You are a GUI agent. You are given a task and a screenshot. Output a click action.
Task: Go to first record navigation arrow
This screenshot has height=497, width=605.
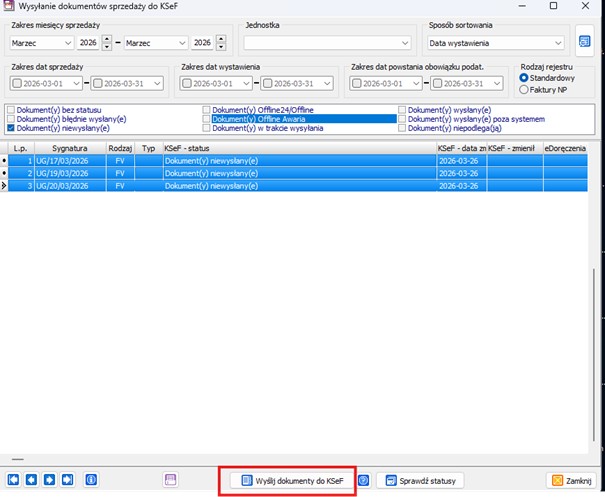tap(14, 480)
